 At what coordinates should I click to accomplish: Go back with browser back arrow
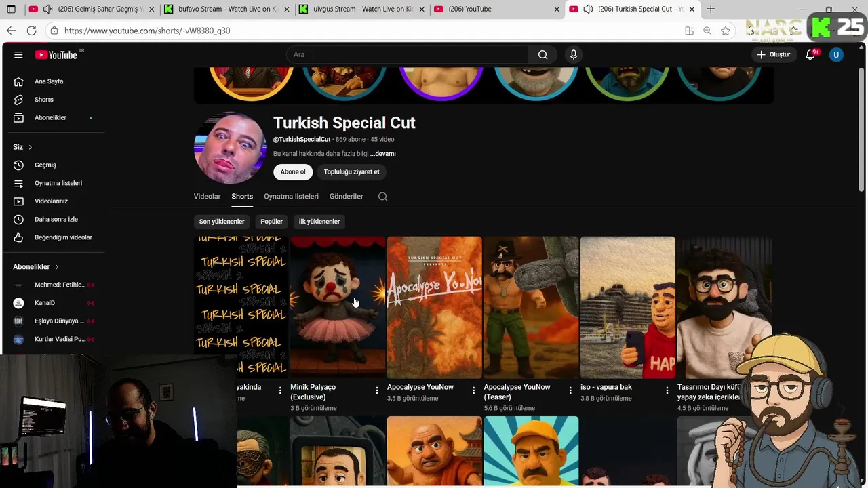11,30
